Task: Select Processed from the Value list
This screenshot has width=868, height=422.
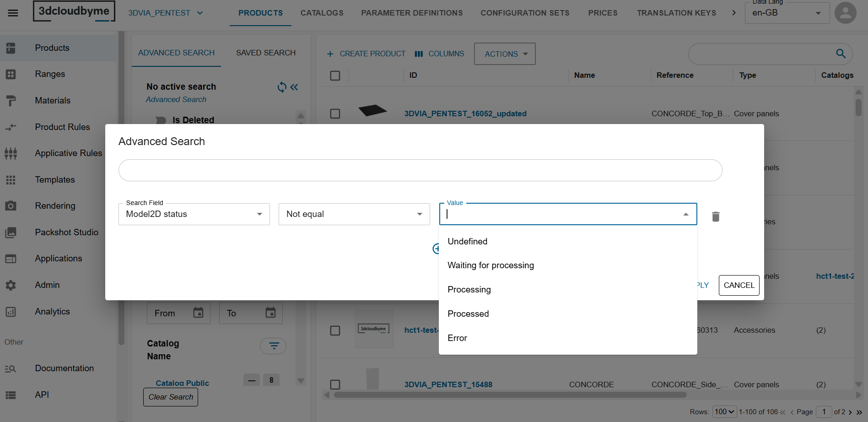Action: pyautogui.click(x=568, y=314)
